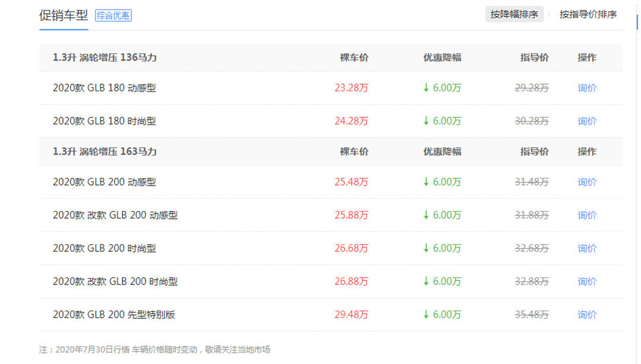Click 询价 for 2020款 GLB 200 时尚型
This screenshot has width=641, height=364.
pos(586,248)
